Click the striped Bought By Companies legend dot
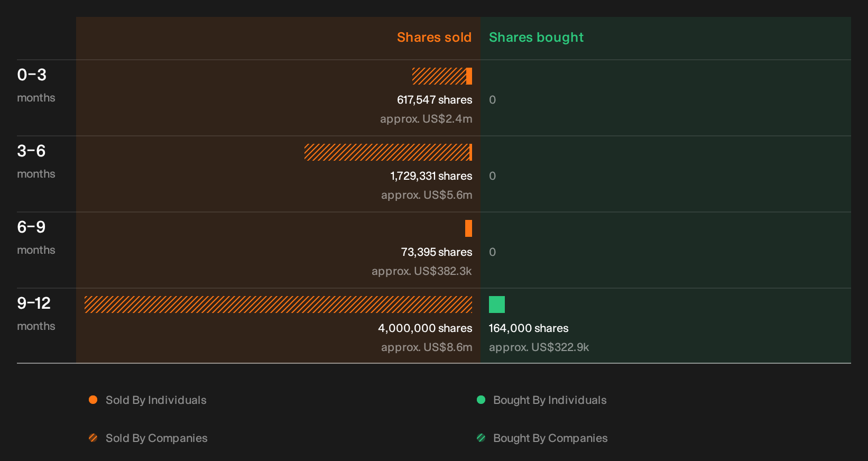Image resolution: width=868 pixels, height=461 pixels. pos(481,438)
